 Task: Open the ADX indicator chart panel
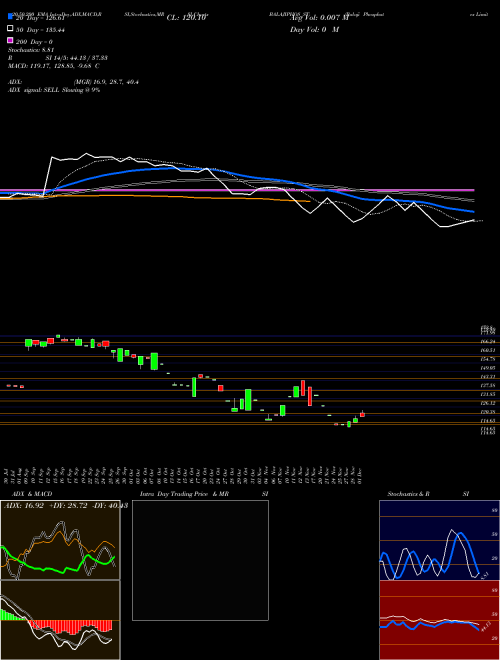[x=60, y=540]
